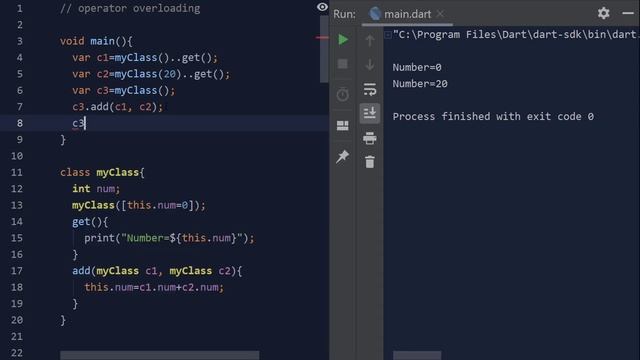Place cursor after c3 on line 8
Image resolution: width=640 pixels, height=360 pixels.
[85, 123]
